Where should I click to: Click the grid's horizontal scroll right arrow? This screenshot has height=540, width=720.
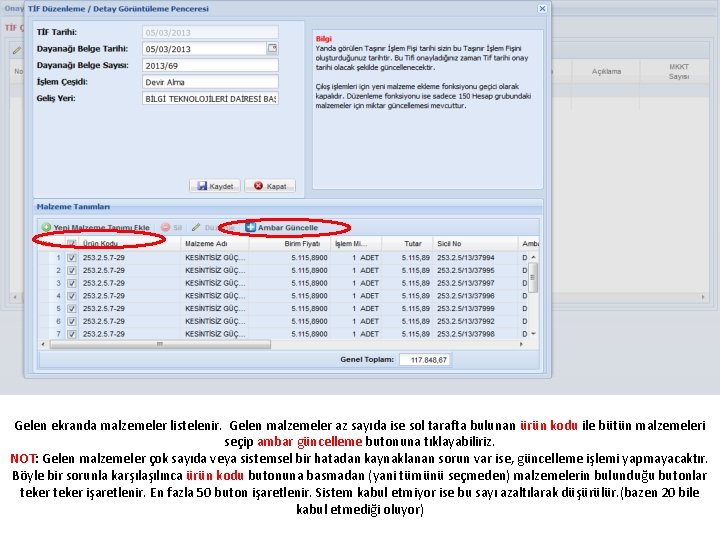[521, 344]
